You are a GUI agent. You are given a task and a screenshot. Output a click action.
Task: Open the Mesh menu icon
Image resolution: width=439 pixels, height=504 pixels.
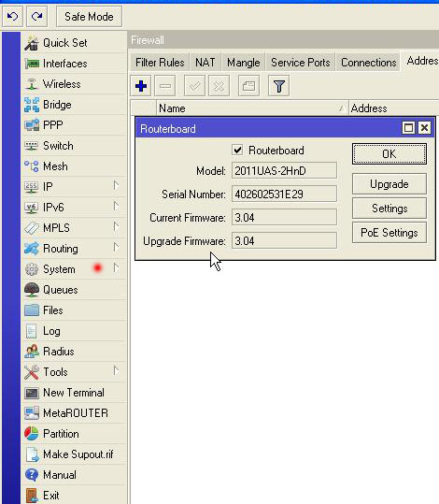32,166
